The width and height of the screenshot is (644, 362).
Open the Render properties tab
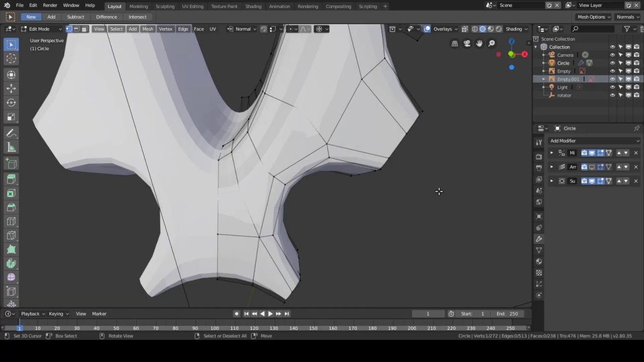539,156
